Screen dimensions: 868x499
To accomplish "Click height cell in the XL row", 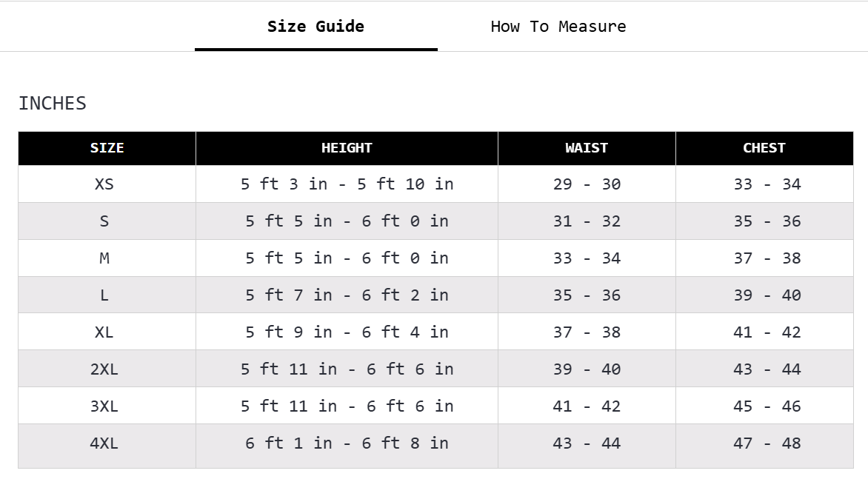I will (347, 332).
